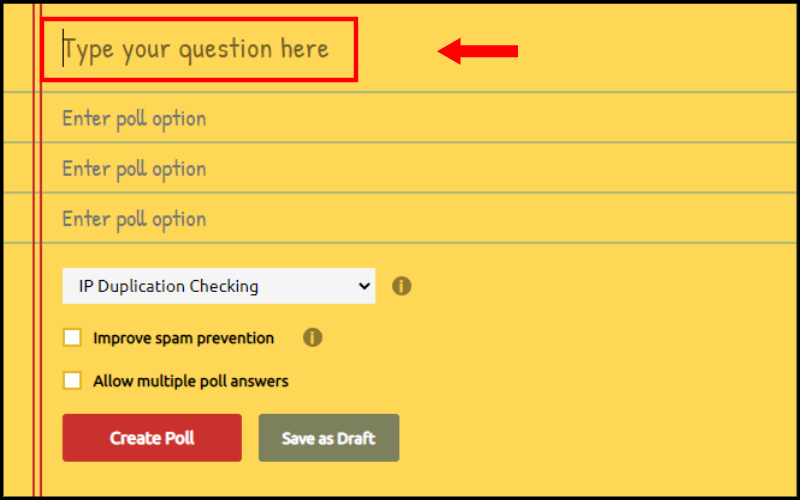The height and width of the screenshot is (500, 800).
Task: Click the ruled line below third poll option
Action: (x=400, y=243)
